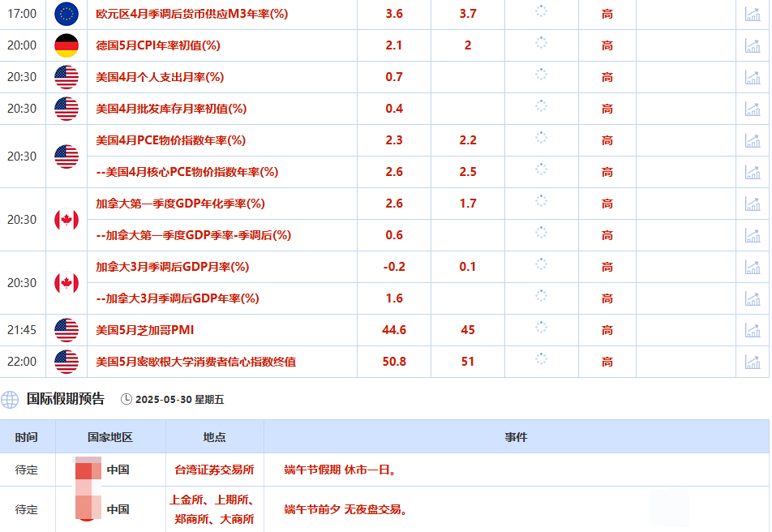772x532 pixels.
Task: Open chart icon for 密歇根大学消费者信心指数 row
Action: coord(753,362)
